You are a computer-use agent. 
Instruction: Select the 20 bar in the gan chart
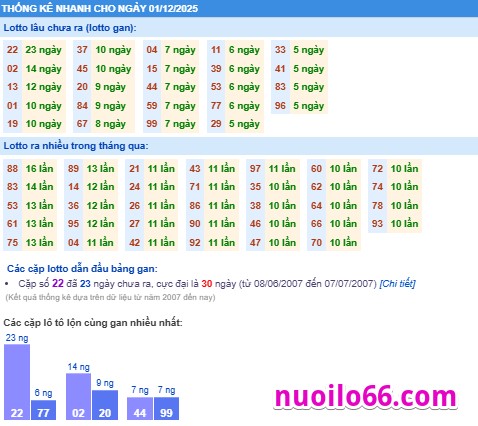(x=105, y=405)
